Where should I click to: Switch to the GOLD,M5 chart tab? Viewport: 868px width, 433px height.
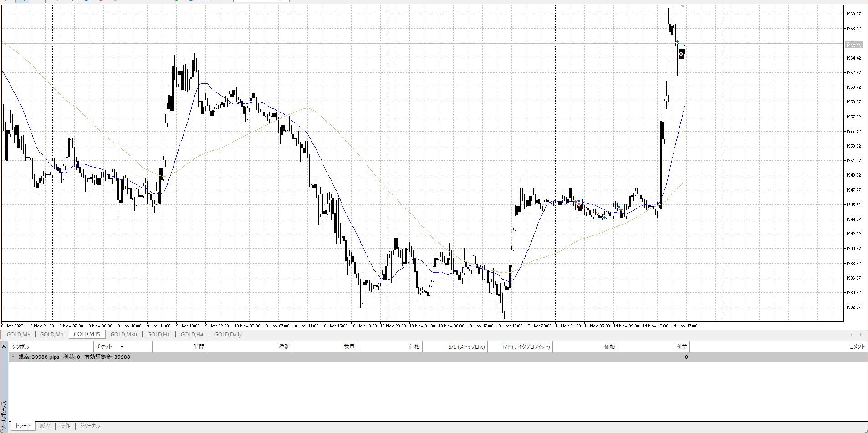coord(18,335)
